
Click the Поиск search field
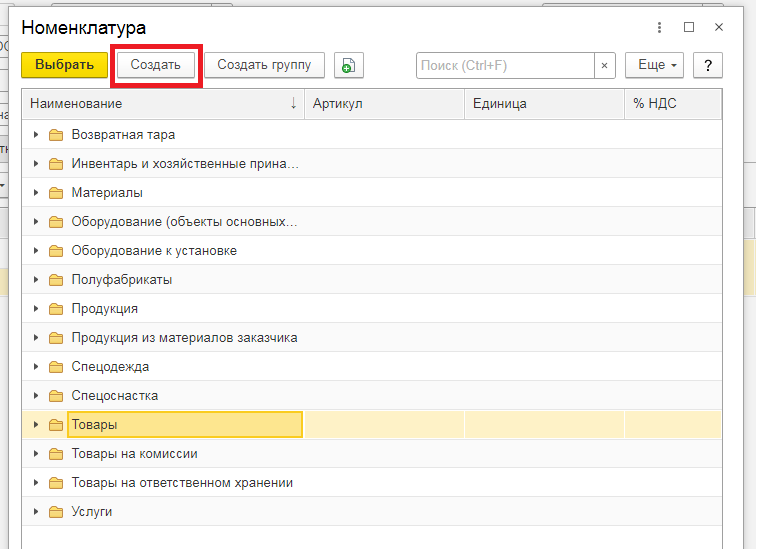click(x=505, y=65)
